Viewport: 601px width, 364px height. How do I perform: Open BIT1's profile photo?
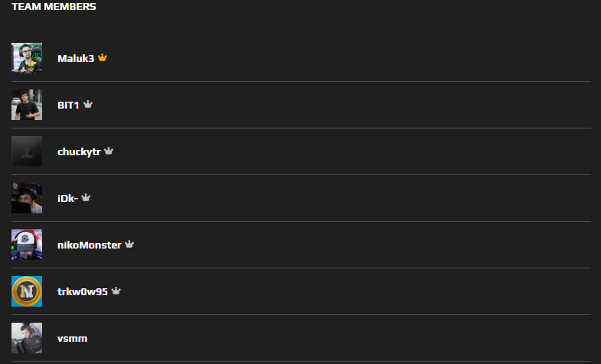coord(27,105)
